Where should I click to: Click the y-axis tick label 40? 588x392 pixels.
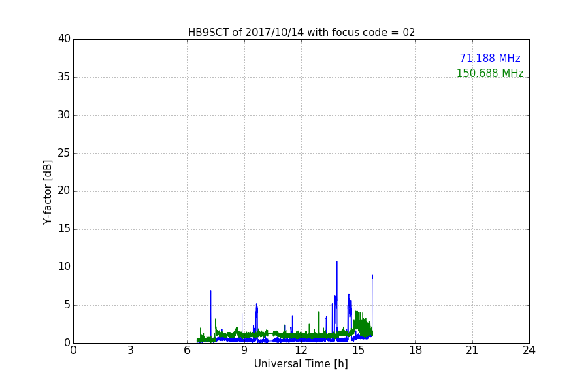[64, 39]
